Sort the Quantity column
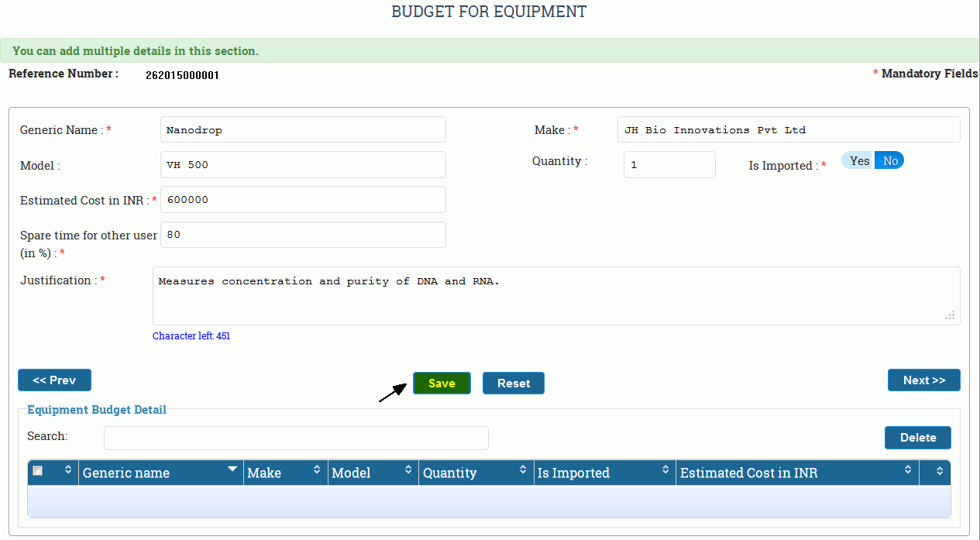980x540 pixels. (523, 470)
